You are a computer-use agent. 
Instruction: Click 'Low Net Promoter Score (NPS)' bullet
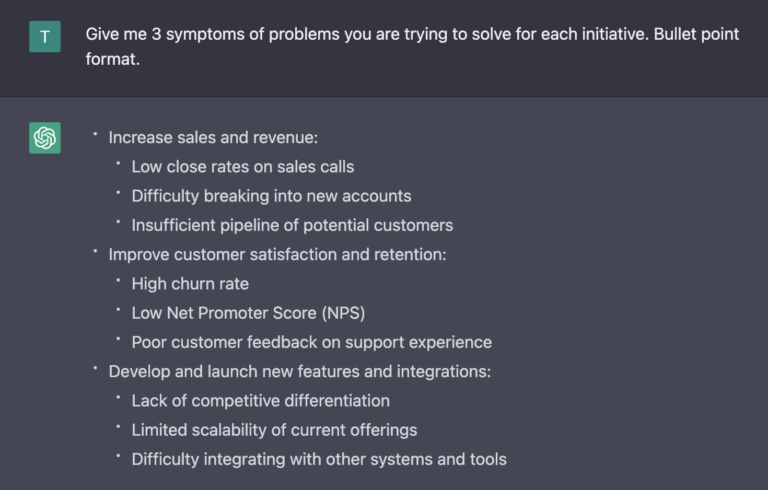[x=248, y=313]
